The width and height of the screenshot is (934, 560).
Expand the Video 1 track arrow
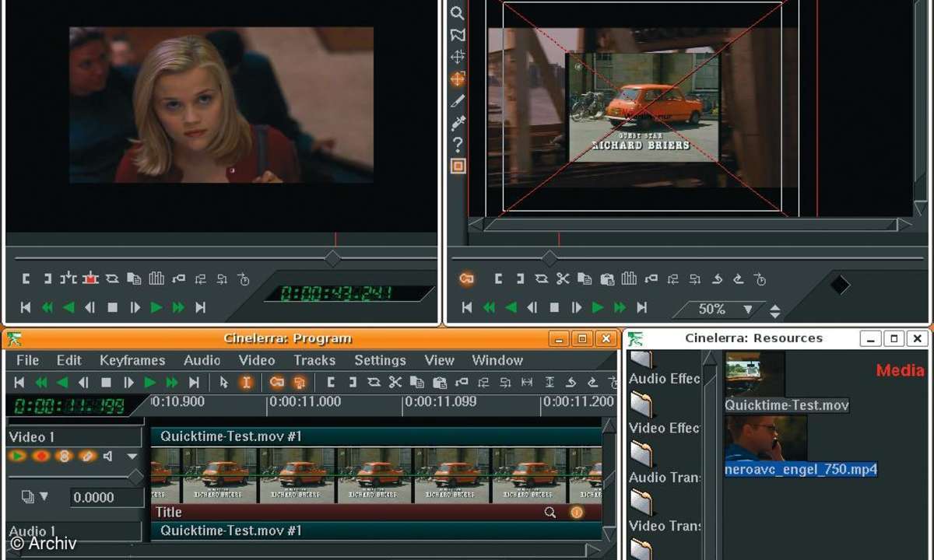(x=132, y=457)
